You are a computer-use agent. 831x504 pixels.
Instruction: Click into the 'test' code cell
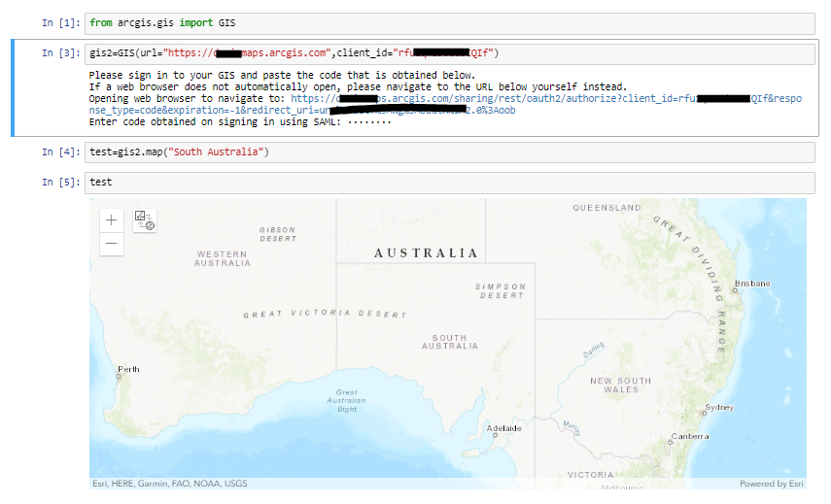pyautogui.click(x=449, y=183)
